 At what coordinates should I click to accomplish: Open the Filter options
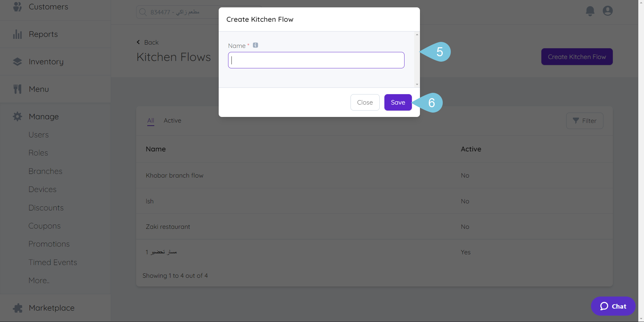[x=585, y=121]
